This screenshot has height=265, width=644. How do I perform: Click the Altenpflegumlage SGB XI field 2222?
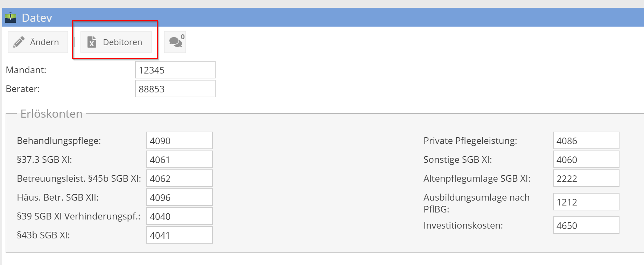pos(586,178)
